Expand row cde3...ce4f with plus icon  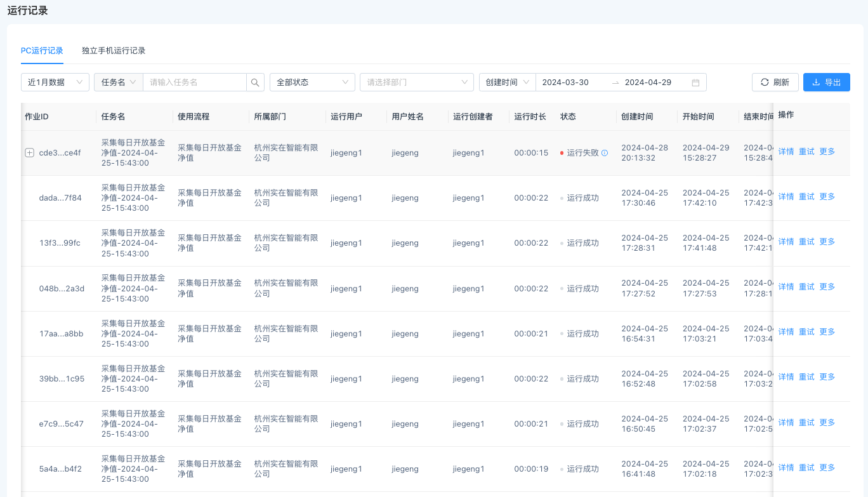[29, 153]
